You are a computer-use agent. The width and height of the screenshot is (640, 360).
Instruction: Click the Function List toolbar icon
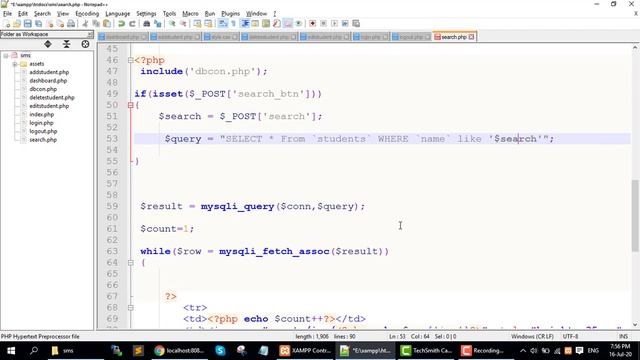[276, 24]
